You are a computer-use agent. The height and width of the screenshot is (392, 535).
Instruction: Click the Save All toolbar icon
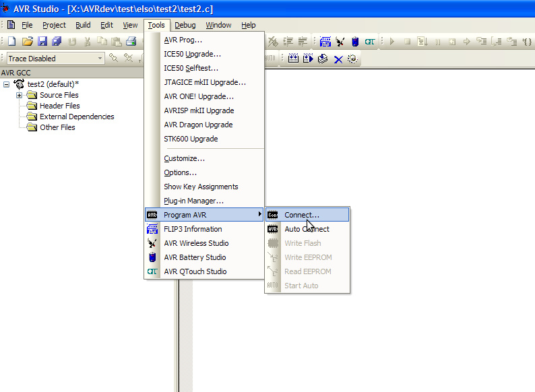(x=57, y=42)
